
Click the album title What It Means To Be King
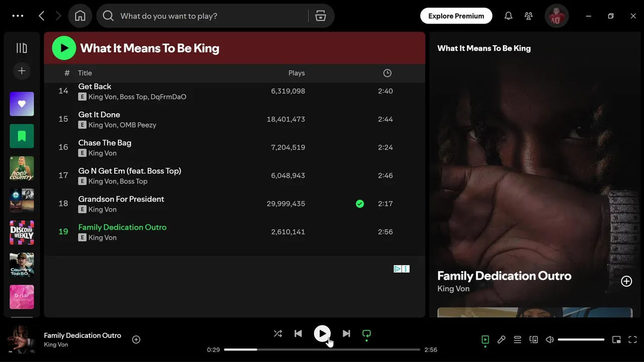coord(150,48)
